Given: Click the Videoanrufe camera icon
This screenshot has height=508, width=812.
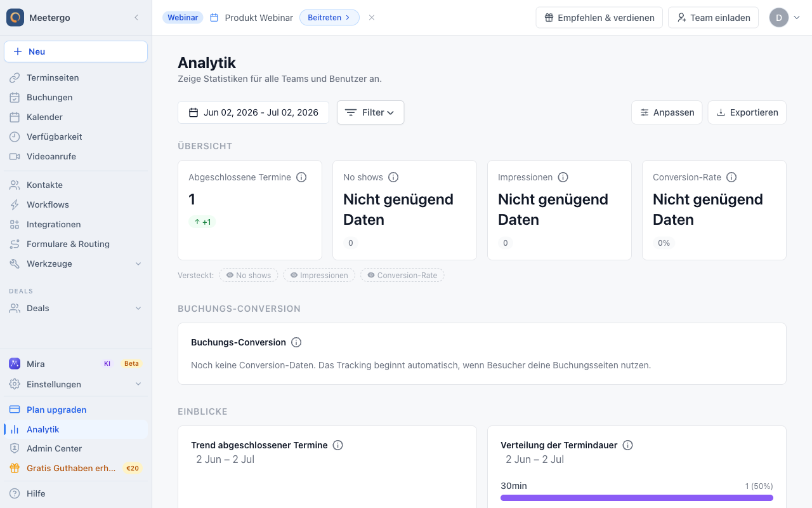Looking at the screenshot, I should [15, 156].
